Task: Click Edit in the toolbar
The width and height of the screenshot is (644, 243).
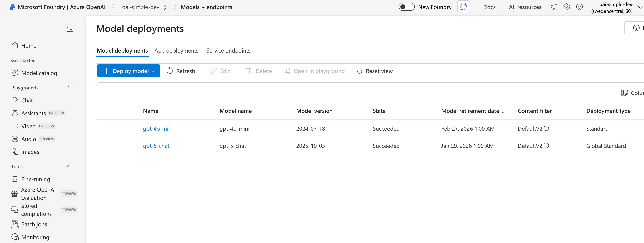Action: 220,71
